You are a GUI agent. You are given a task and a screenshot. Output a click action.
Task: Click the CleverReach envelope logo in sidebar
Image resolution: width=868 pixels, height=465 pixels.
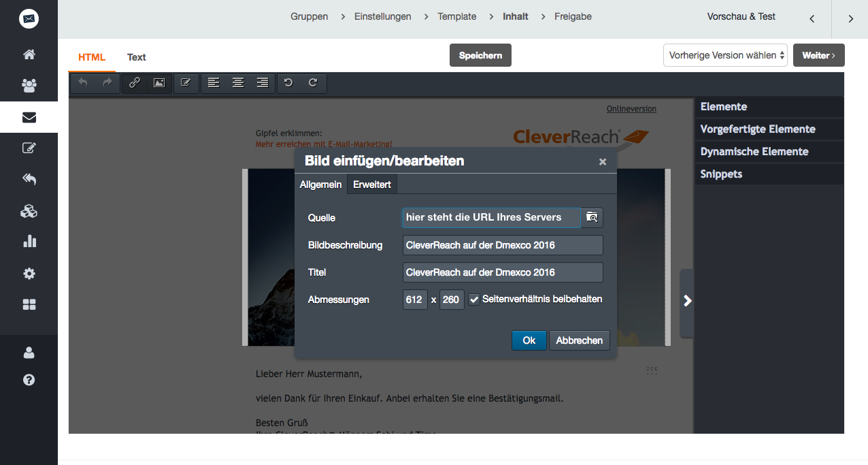tap(29, 18)
